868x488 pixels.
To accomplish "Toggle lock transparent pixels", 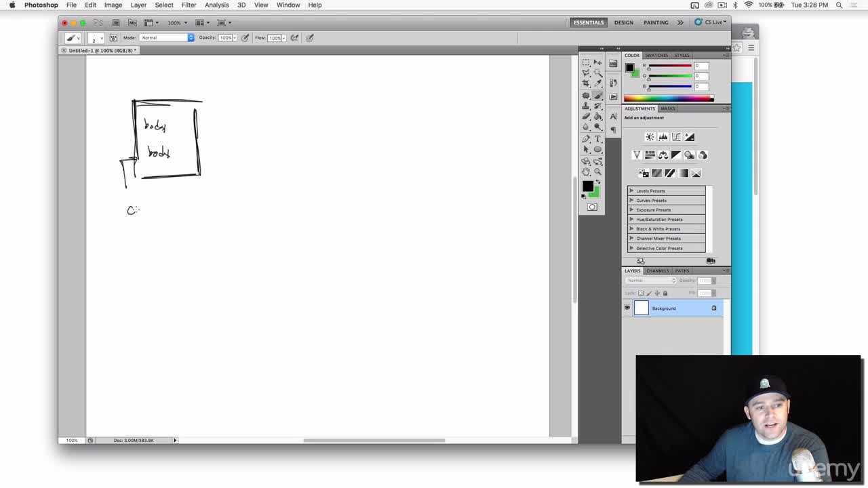I will tap(641, 293).
